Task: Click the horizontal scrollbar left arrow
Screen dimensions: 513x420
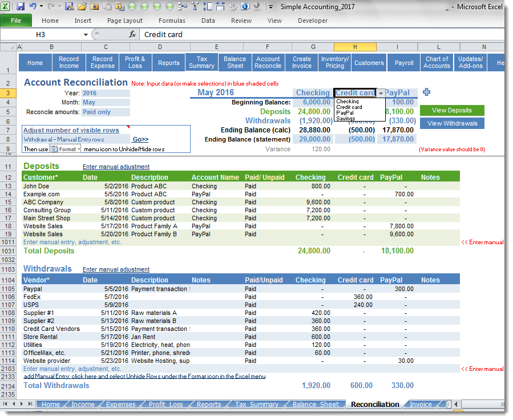Action: (456, 404)
